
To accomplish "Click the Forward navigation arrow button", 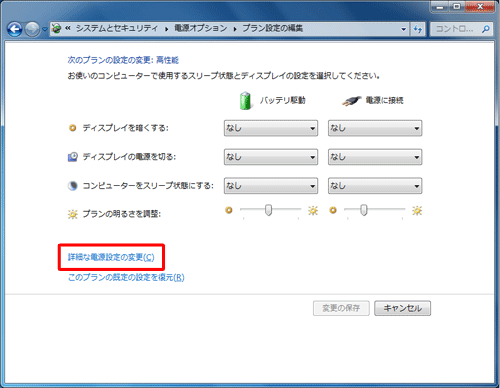I will (x=32, y=29).
